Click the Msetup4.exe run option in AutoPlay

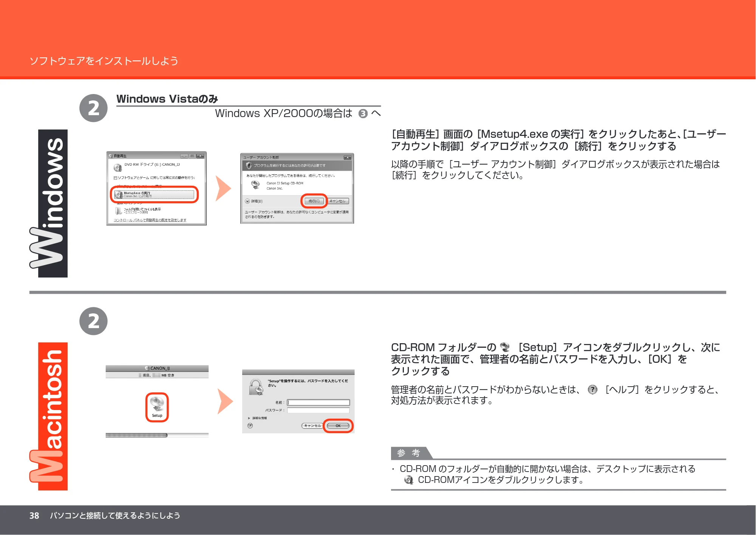(x=154, y=194)
